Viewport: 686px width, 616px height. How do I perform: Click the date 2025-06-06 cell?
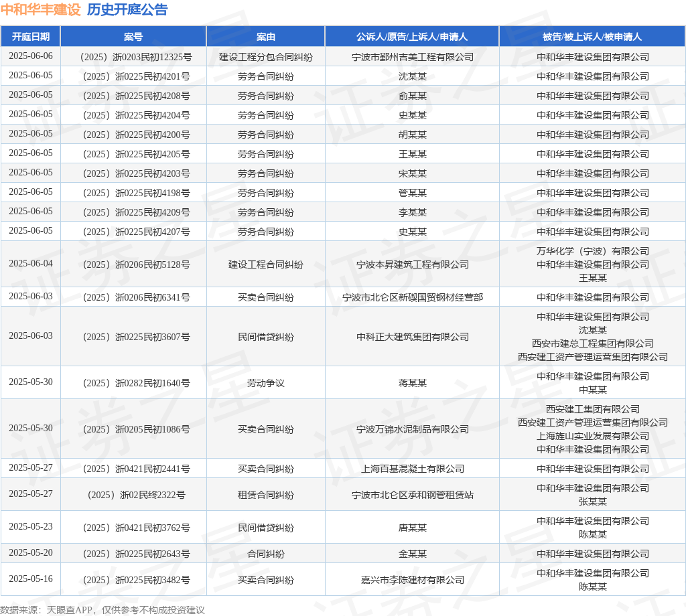click(x=31, y=56)
